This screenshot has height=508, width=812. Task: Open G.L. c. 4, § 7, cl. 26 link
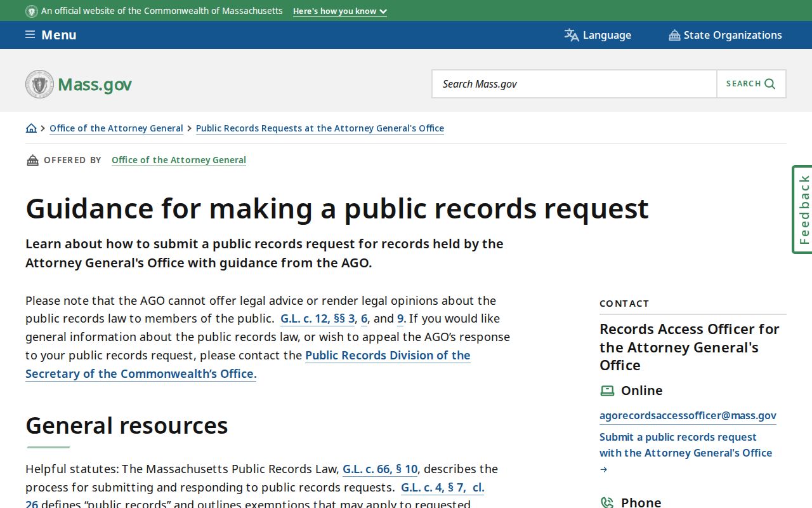442,488
